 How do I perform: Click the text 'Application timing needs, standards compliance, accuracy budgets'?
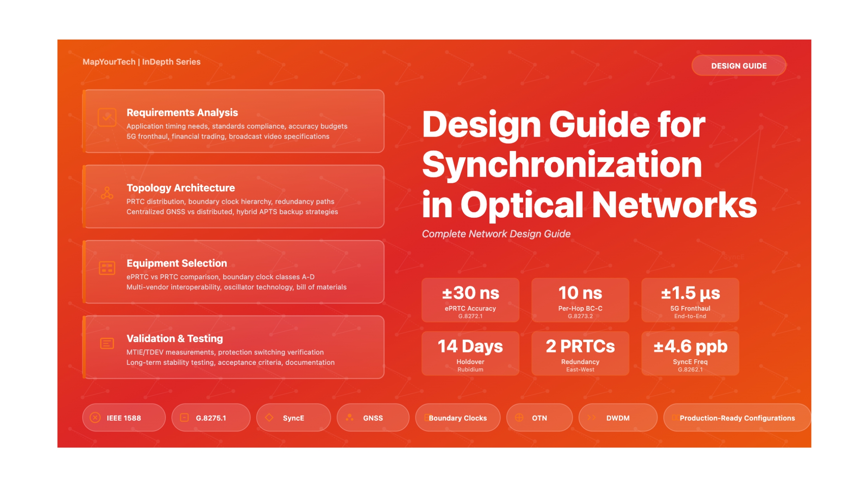coord(237,126)
